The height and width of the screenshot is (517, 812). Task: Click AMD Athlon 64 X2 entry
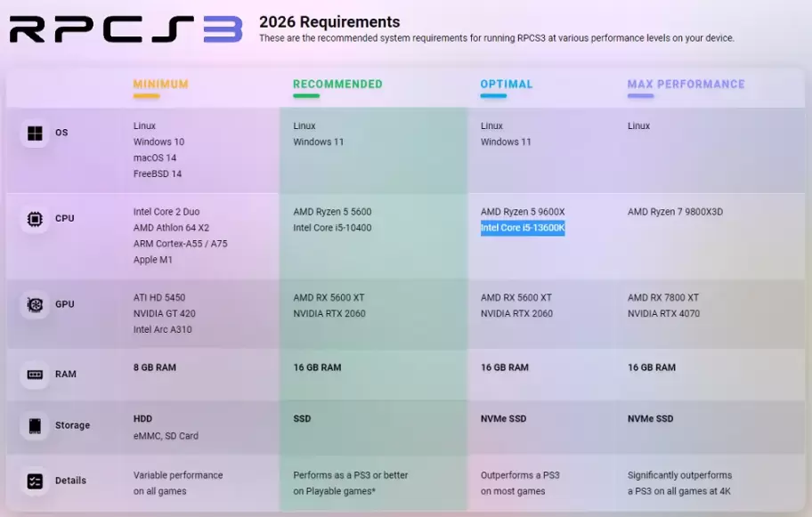tap(171, 228)
